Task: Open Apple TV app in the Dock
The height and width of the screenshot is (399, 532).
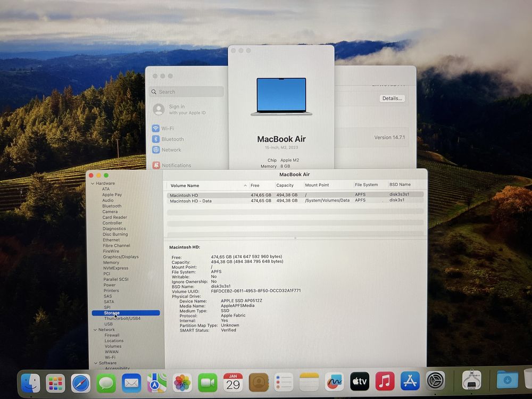Action: 359,381
